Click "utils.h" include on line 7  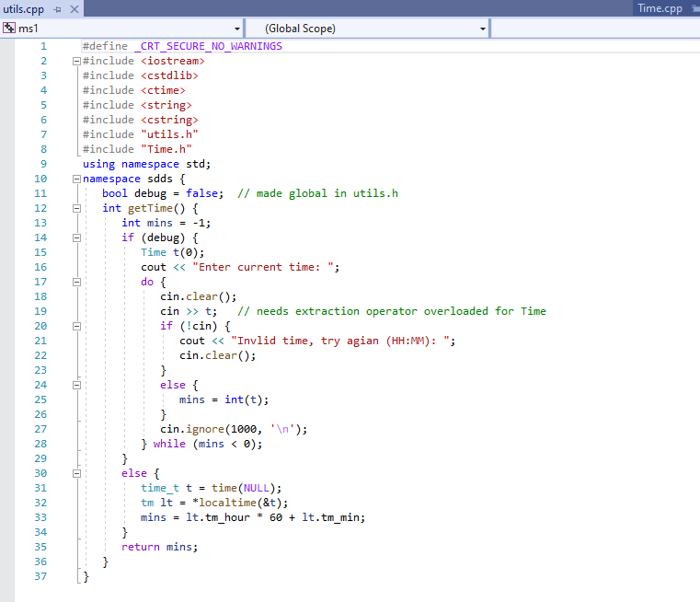point(169,134)
